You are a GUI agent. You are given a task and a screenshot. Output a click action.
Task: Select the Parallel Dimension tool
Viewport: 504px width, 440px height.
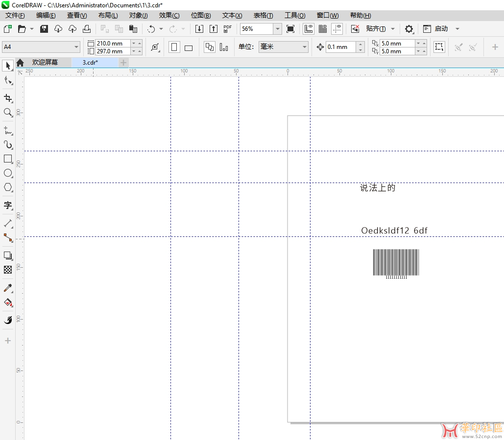(x=8, y=223)
